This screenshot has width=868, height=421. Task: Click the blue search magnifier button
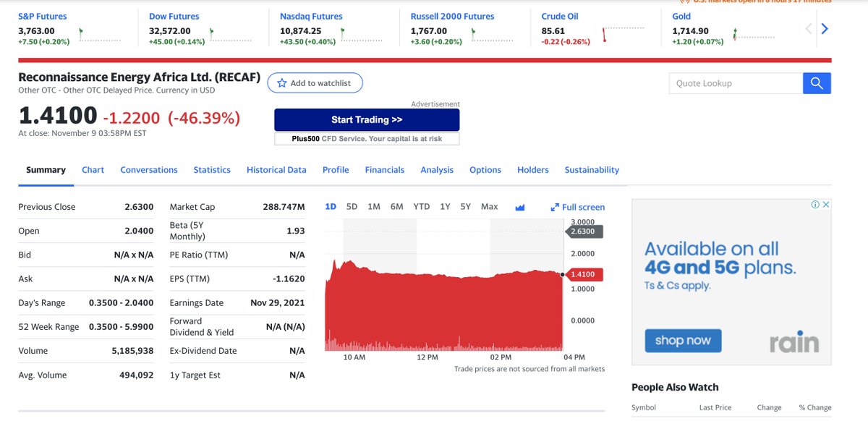[x=817, y=83]
